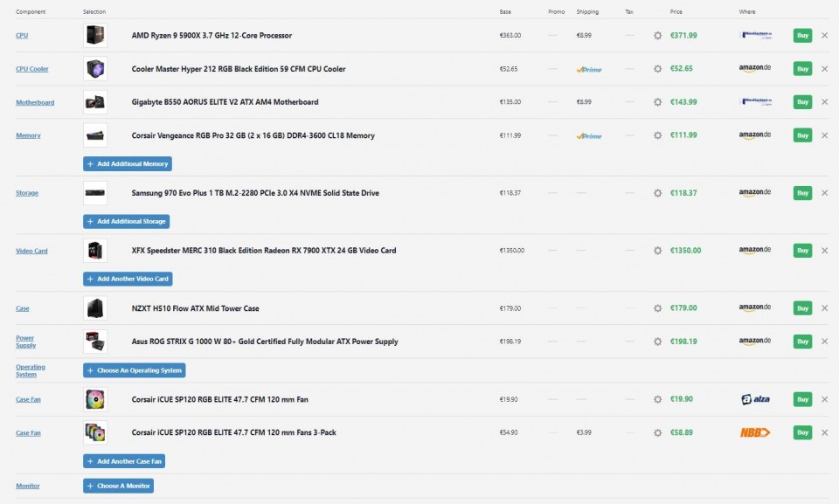Click Prime shipping badge in CPU Cooler row
The image size is (839, 504).
click(589, 70)
